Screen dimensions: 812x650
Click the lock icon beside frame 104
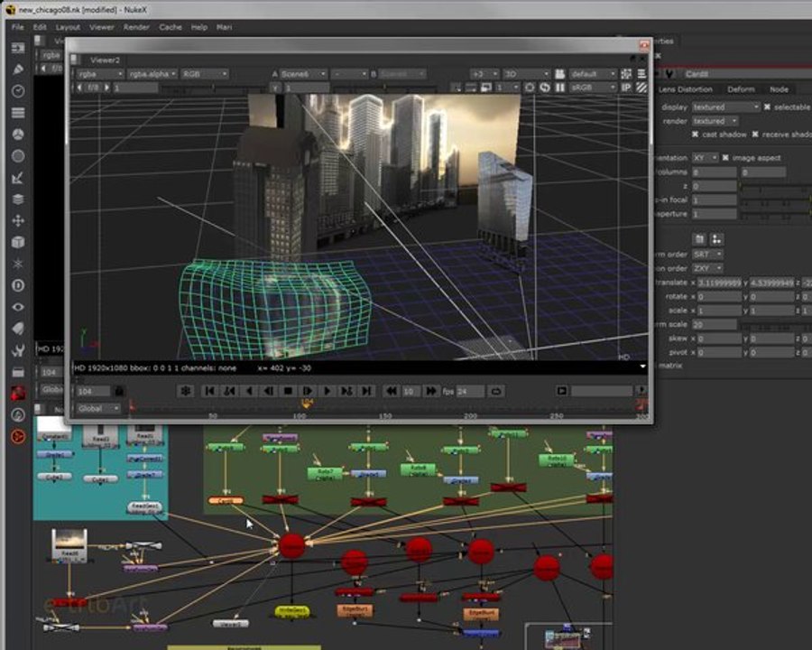click(x=118, y=391)
